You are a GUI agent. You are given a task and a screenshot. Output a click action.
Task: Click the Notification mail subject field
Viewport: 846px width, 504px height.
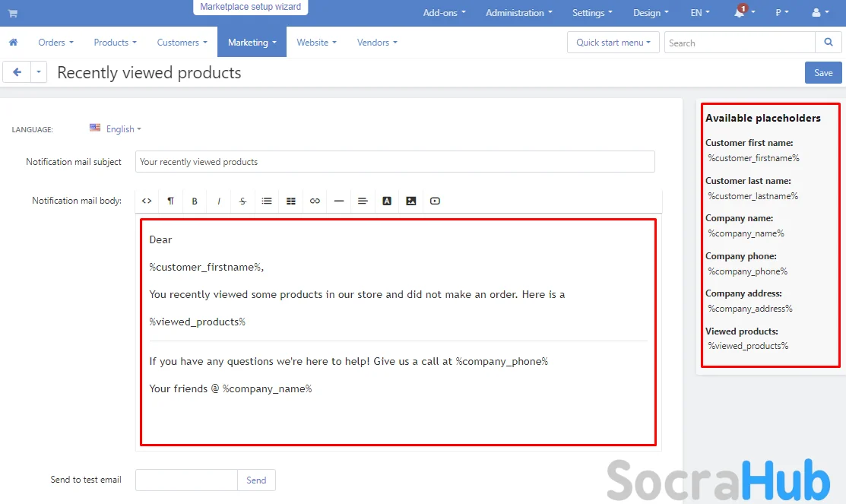point(394,162)
